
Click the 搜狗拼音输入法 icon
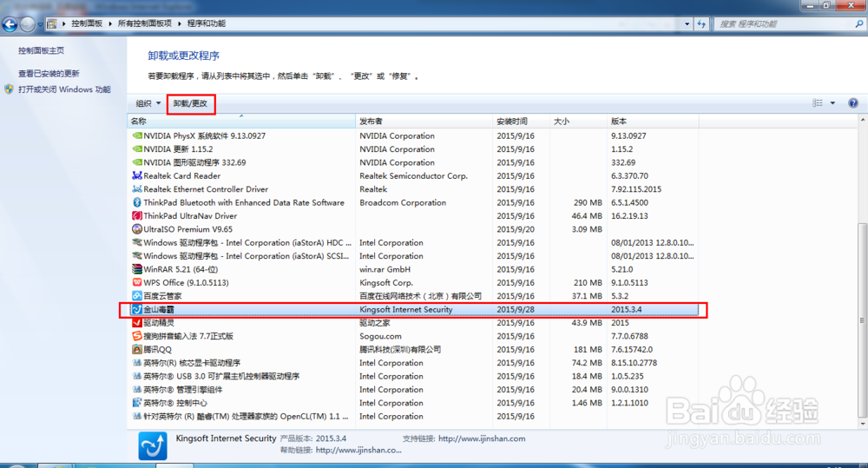coord(137,336)
